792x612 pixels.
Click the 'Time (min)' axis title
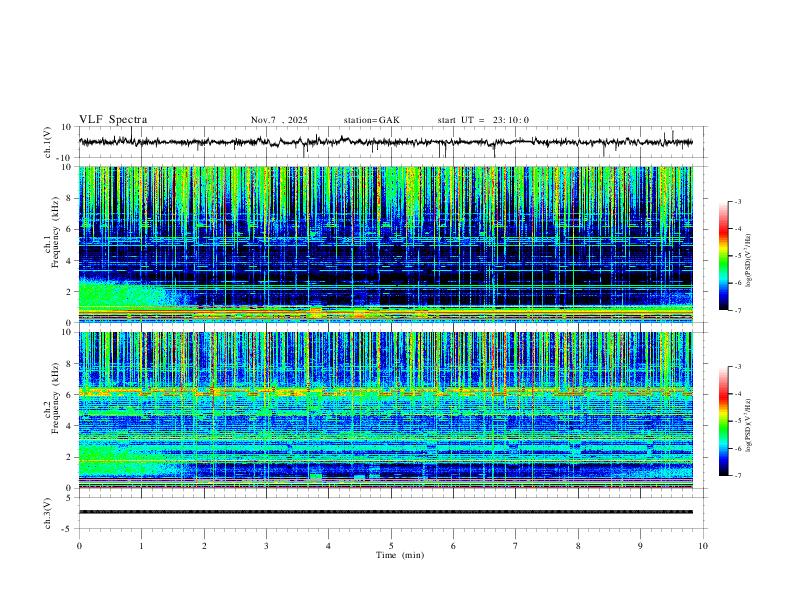(x=400, y=555)
